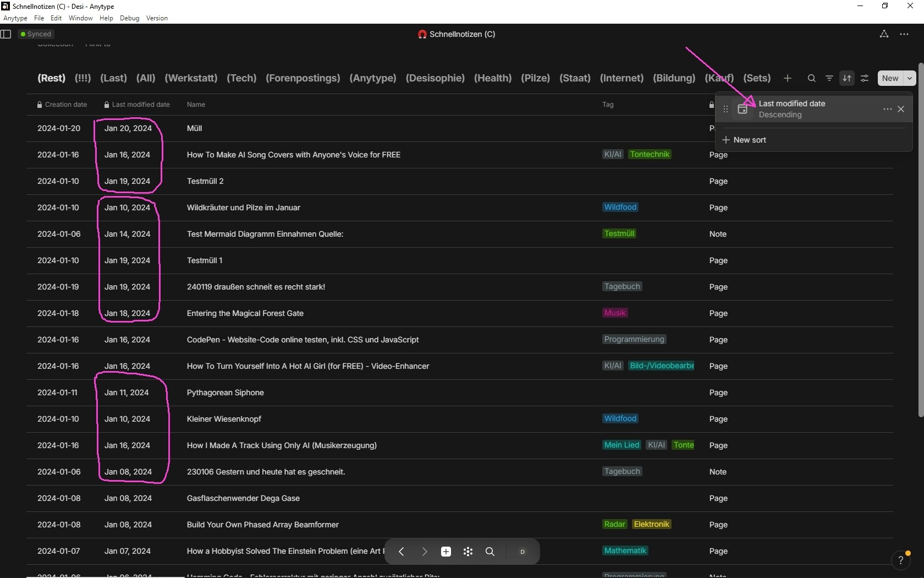Image resolution: width=924 pixels, height=578 pixels.
Task: Remove the Last modified date sort
Action: 901,109
